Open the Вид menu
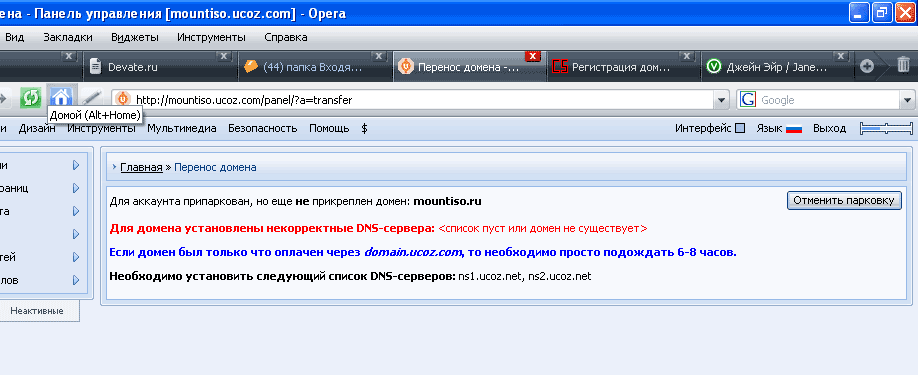 (15, 37)
